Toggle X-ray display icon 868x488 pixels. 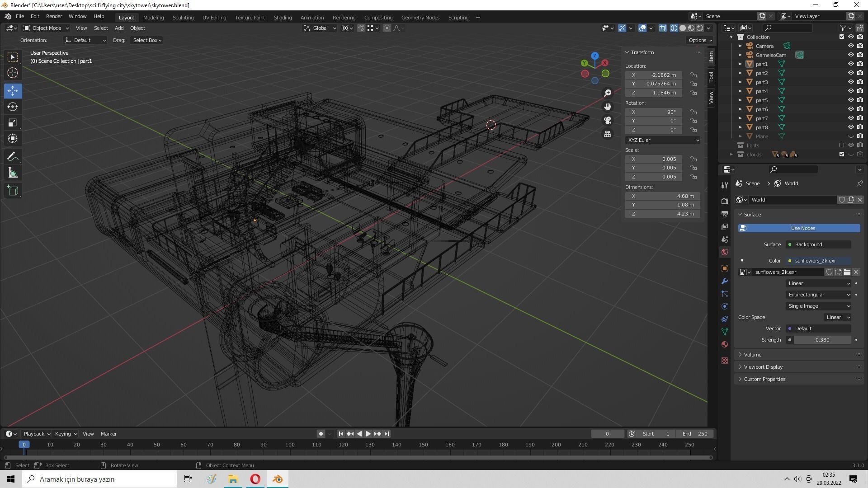pyautogui.click(x=662, y=28)
